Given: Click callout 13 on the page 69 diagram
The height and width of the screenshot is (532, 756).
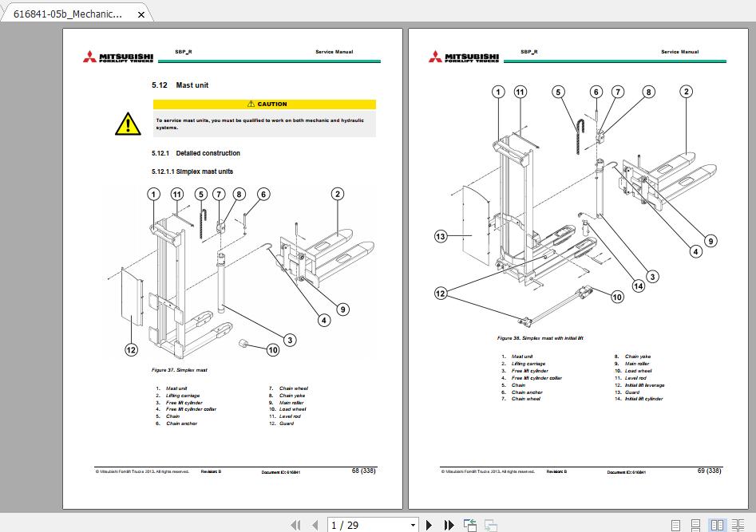Looking at the screenshot, I should point(441,237).
